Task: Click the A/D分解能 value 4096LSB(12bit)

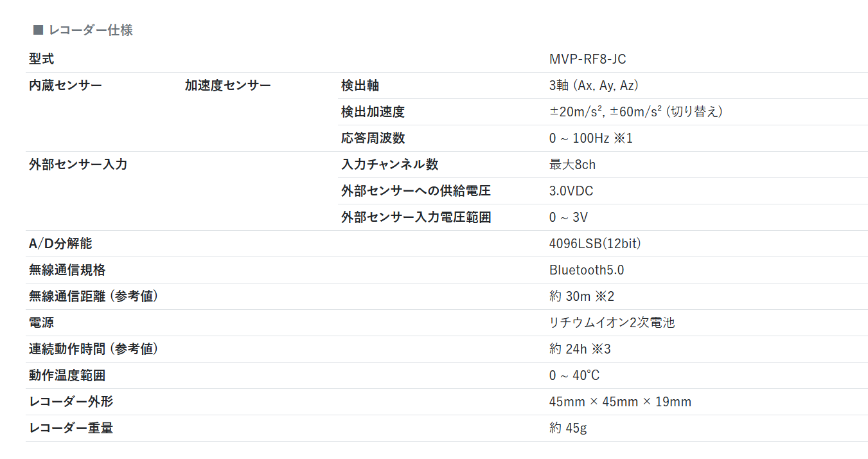Action: [x=595, y=244]
